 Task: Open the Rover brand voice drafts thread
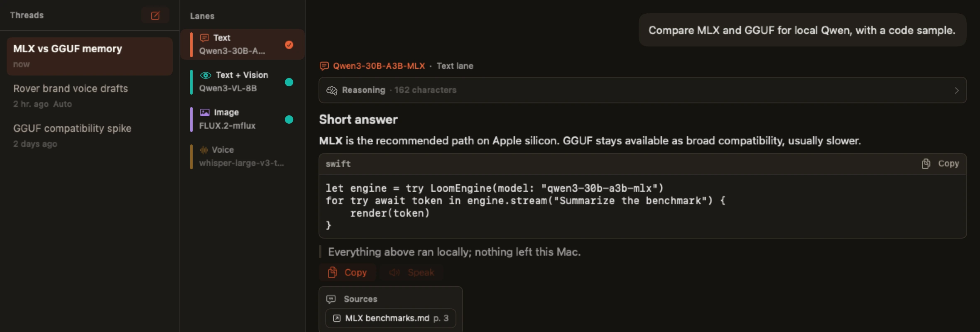pos(90,96)
